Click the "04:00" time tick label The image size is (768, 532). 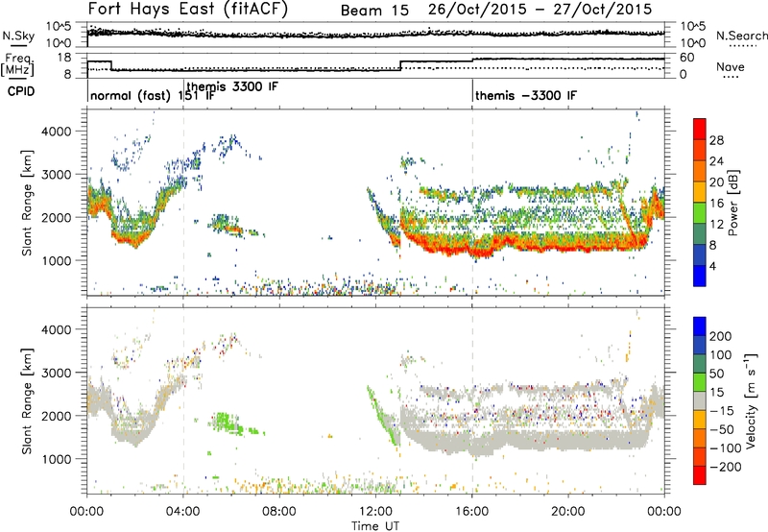coord(183,512)
